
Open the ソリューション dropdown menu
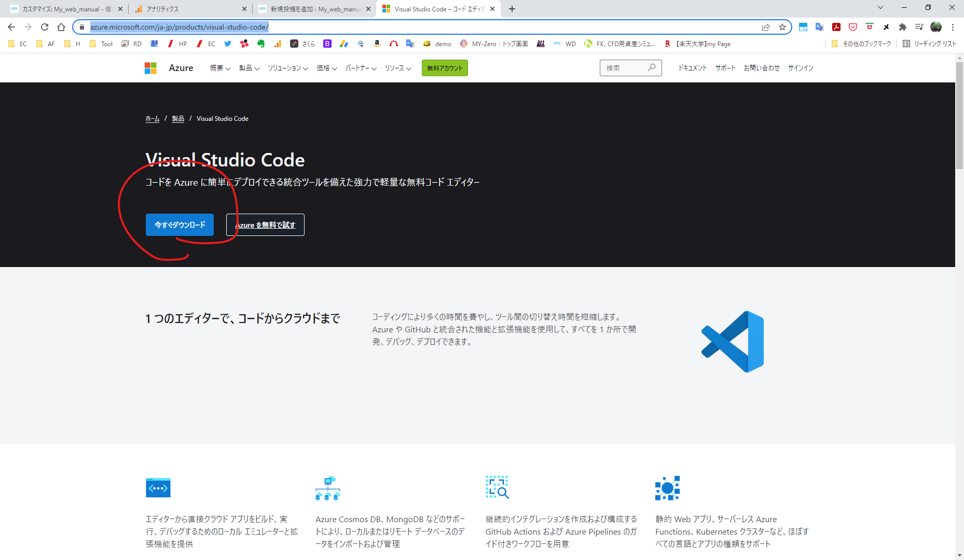tap(287, 68)
